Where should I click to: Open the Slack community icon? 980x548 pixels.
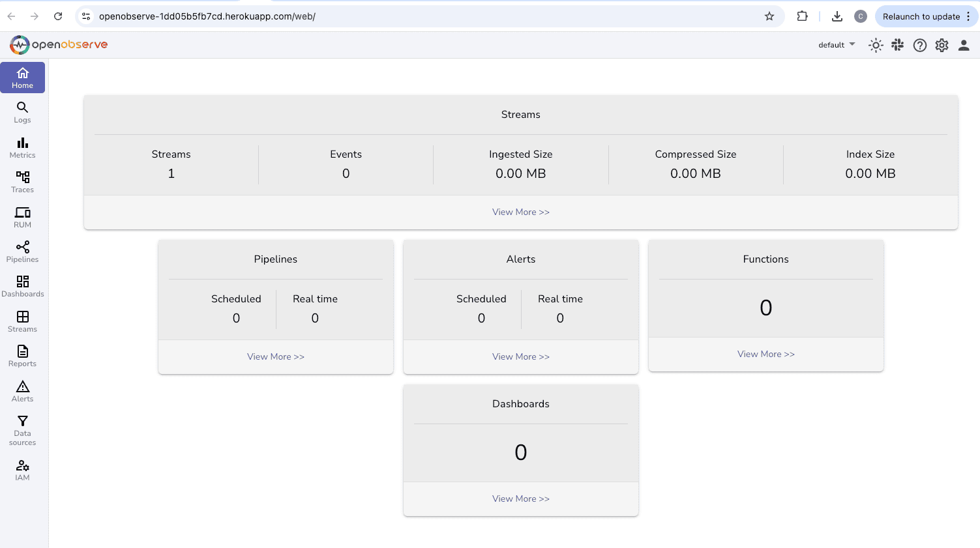tap(897, 45)
